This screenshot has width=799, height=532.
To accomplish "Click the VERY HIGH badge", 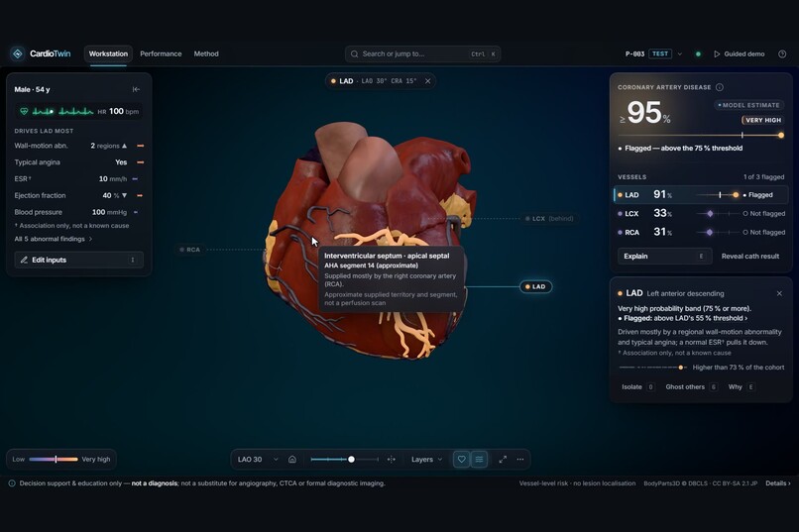I will [762, 120].
